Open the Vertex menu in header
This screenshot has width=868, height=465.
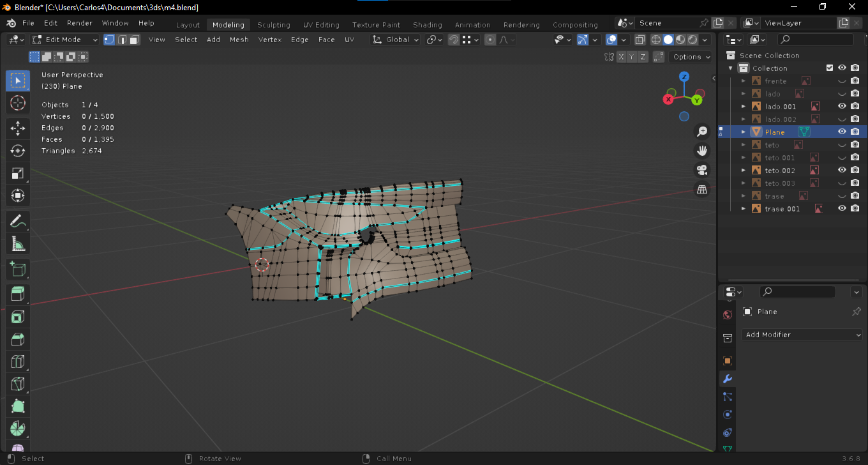[269, 40]
